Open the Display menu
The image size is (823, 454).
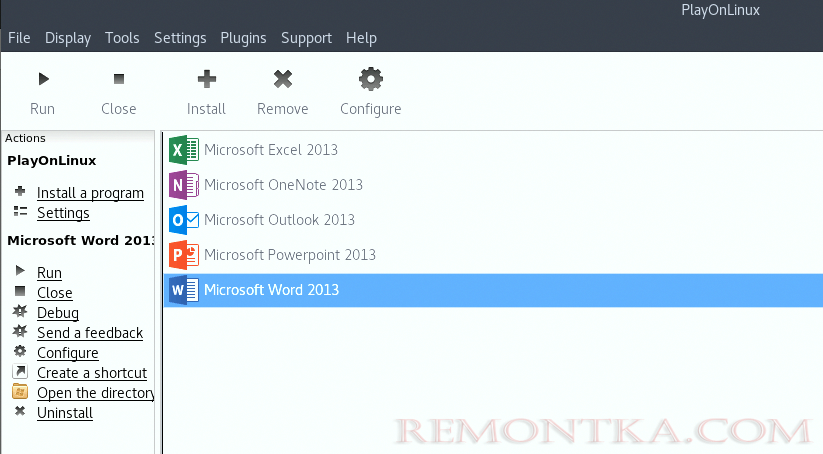click(68, 38)
